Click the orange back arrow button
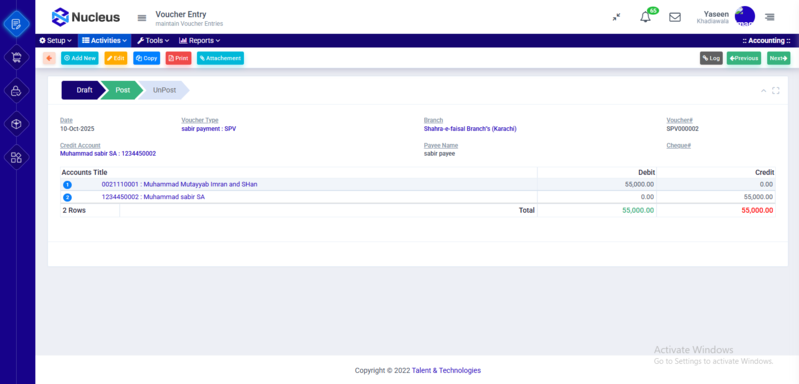 pos(49,58)
